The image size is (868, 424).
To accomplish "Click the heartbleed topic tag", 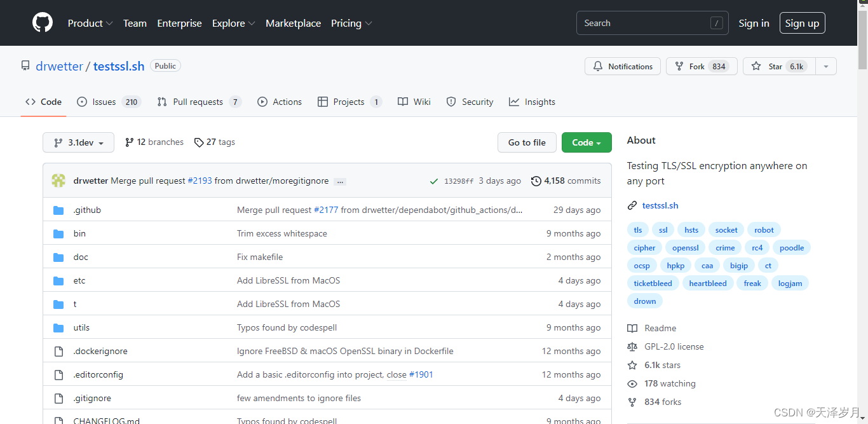I will (708, 284).
